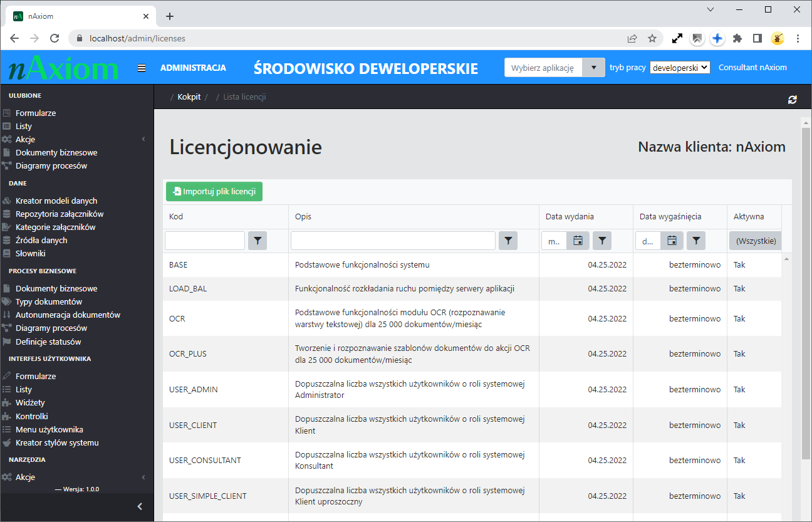Navigate to Kokpit via breadcrumb
Screen dimensions: 812x522
point(190,97)
